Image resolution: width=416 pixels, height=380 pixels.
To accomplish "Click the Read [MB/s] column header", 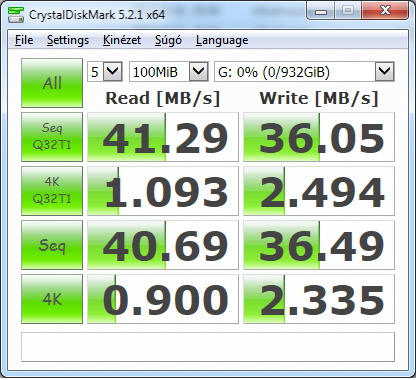I will [x=163, y=98].
